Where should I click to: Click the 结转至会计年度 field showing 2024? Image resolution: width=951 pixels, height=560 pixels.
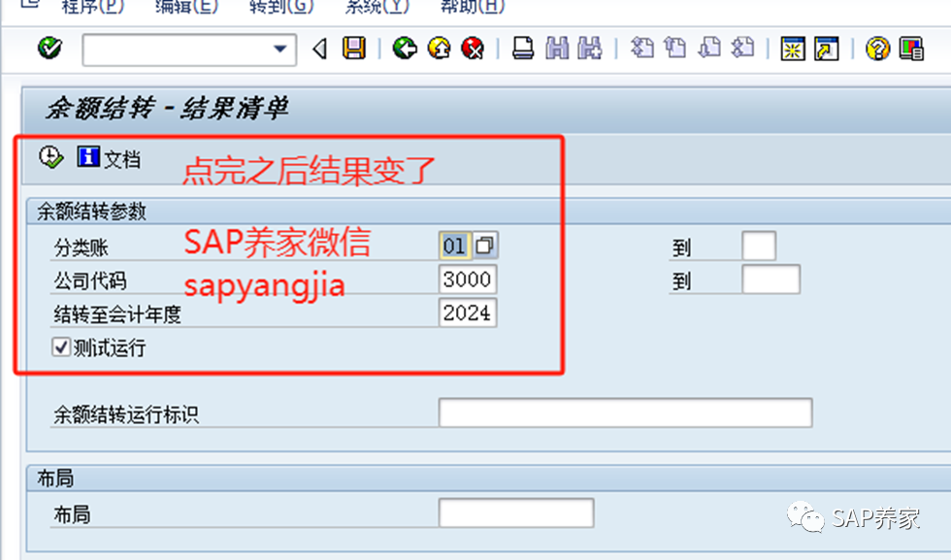(x=468, y=313)
